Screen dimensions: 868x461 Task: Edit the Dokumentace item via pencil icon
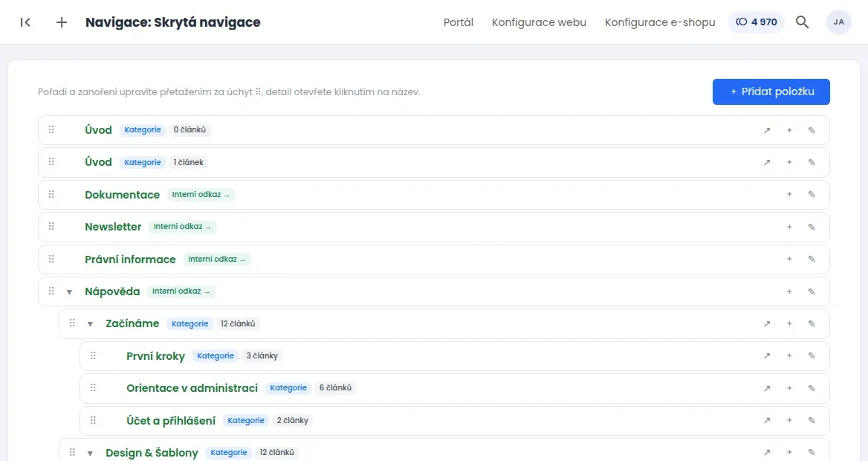pyautogui.click(x=812, y=195)
